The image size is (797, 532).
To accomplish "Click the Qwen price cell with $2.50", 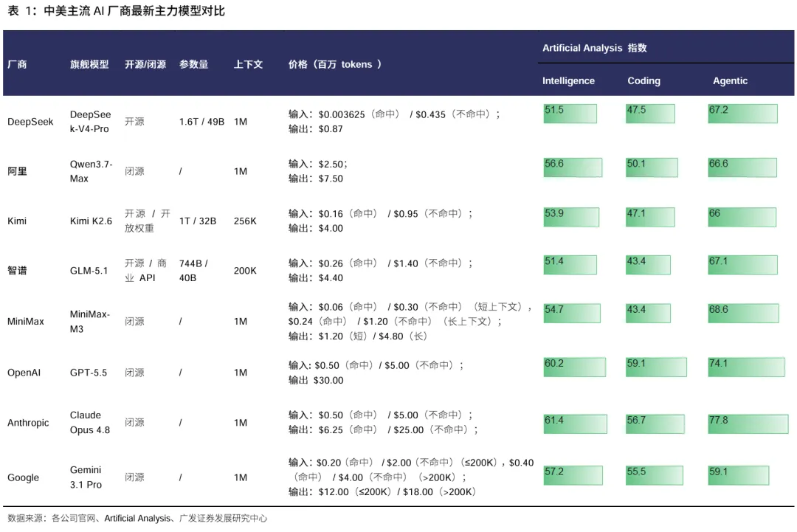I will pyautogui.click(x=318, y=171).
